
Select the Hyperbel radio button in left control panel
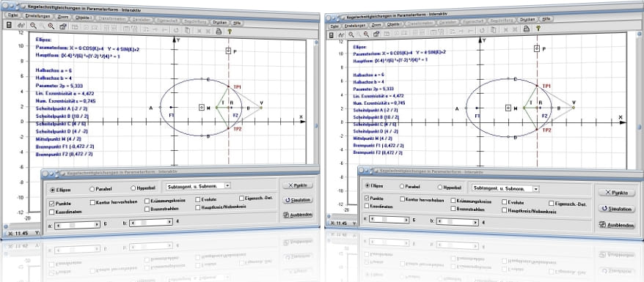(x=133, y=188)
